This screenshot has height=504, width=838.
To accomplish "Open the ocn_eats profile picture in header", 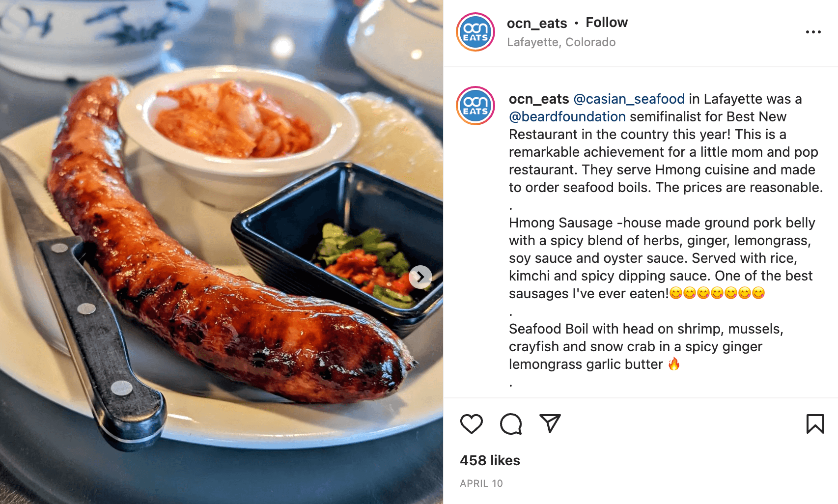I will (x=475, y=32).
